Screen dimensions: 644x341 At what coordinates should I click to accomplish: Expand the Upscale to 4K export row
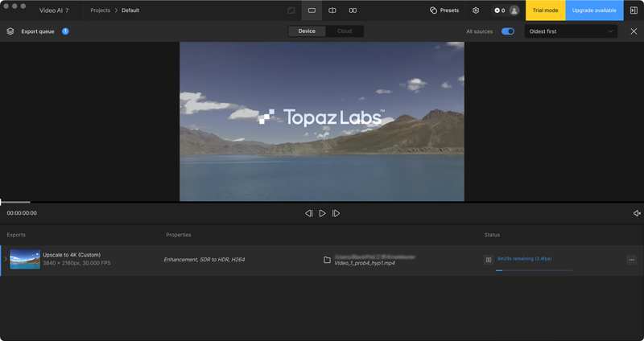pos(6,259)
